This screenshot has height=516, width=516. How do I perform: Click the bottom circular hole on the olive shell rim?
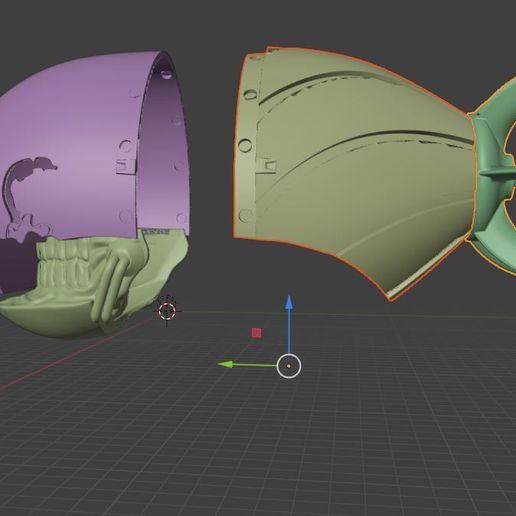(x=246, y=215)
